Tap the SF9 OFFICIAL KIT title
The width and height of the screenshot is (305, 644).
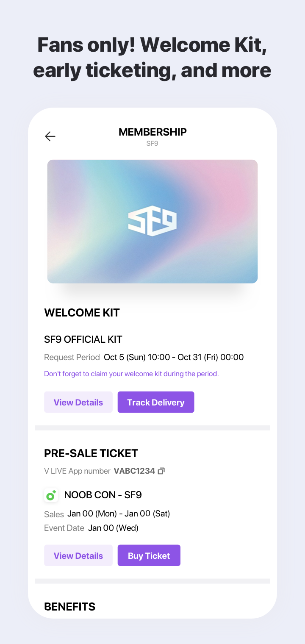(x=83, y=339)
